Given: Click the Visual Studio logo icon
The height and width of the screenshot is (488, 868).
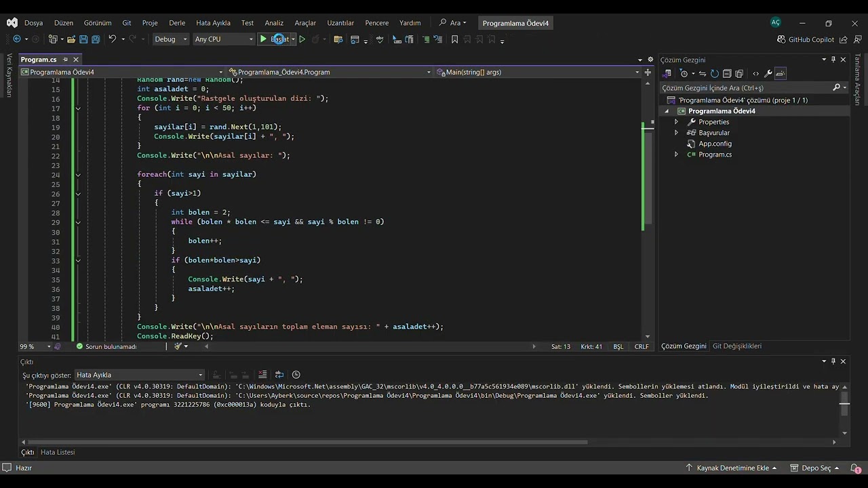Looking at the screenshot, I should [12, 22].
